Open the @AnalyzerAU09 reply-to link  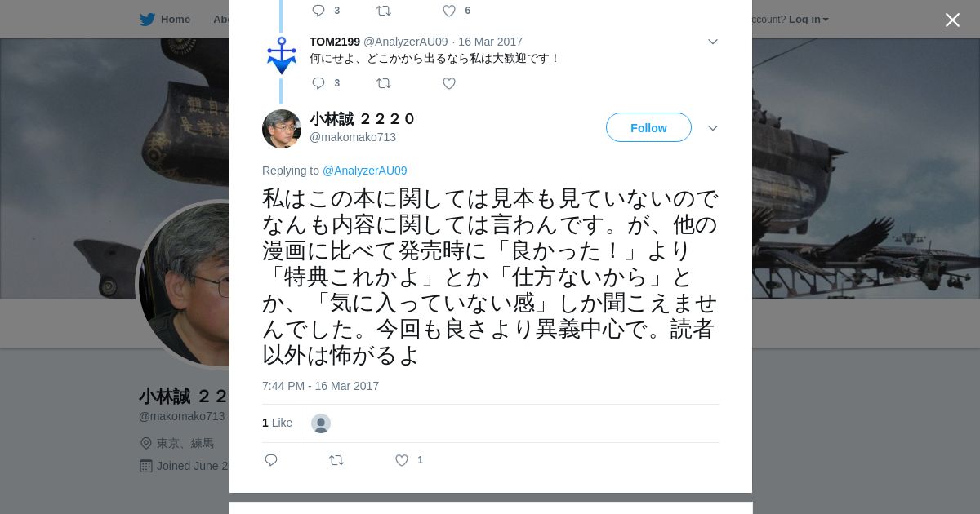364,171
